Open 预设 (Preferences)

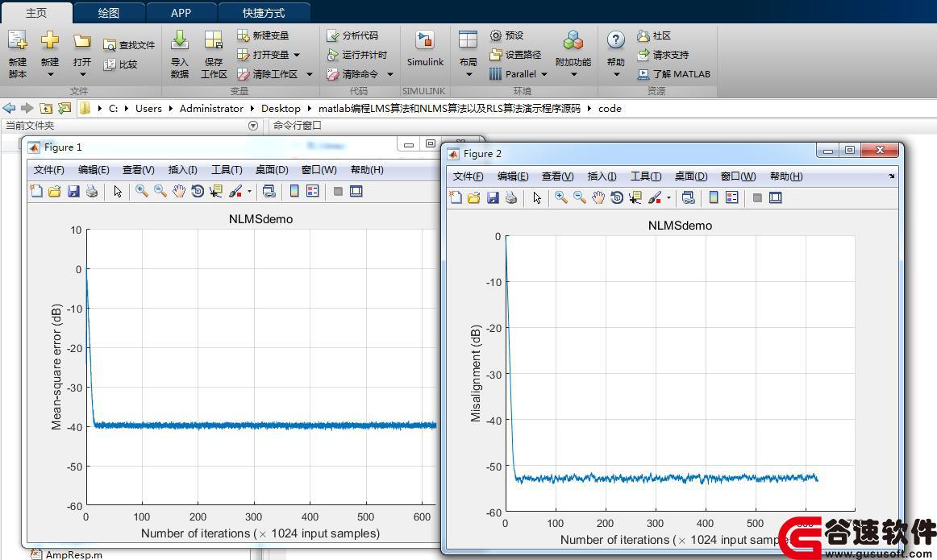(x=506, y=35)
